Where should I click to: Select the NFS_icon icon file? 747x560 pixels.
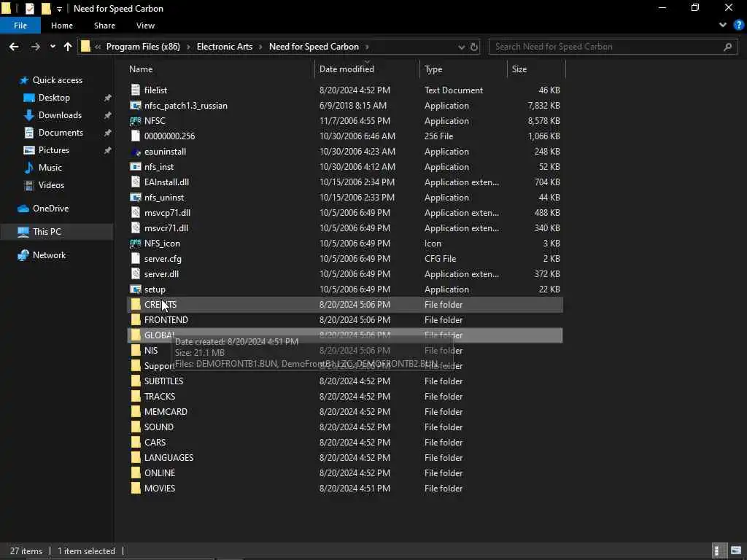(136, 244)
